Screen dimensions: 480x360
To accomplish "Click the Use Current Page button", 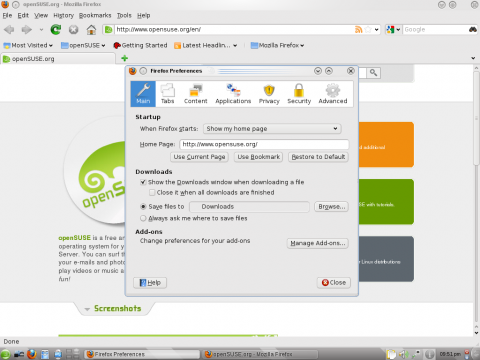I will [199, 157].
